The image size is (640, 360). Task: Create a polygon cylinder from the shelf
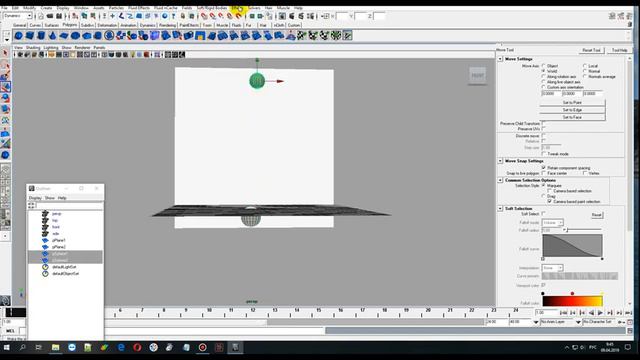pos(41,36)
